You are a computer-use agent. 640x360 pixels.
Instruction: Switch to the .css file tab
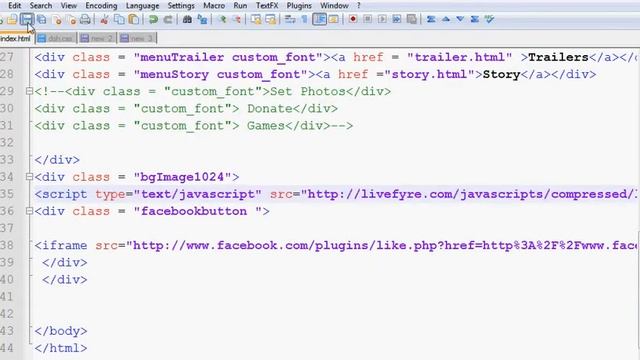click(56, 38)
